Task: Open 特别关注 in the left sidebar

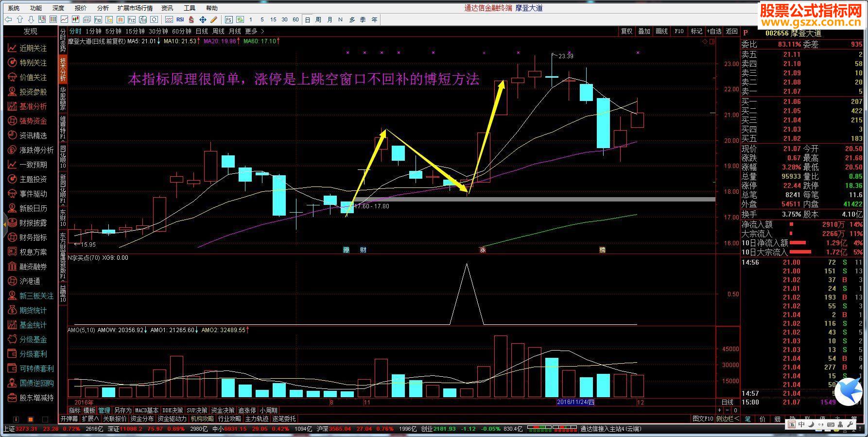Action: (28, 63)
